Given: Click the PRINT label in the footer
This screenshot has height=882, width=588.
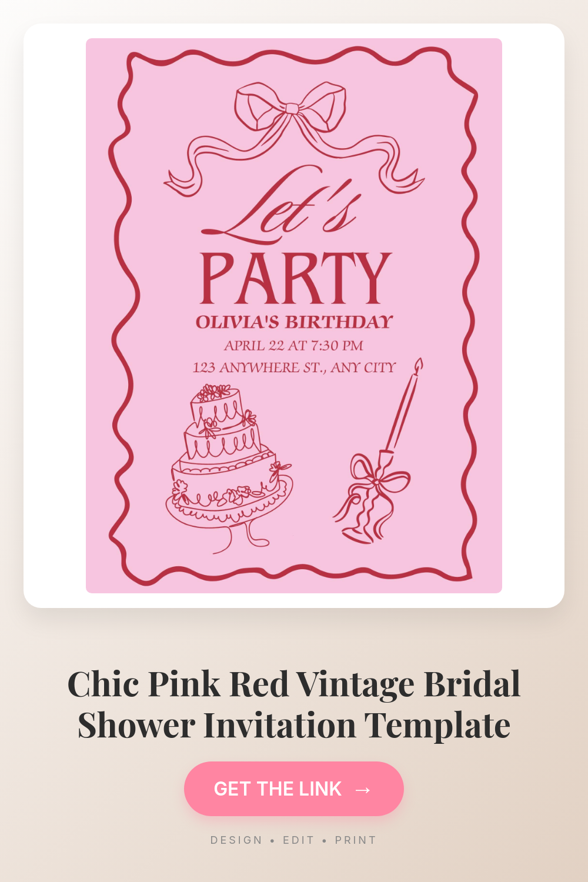Looking at the screenshot, I should [x=355, y=840].
